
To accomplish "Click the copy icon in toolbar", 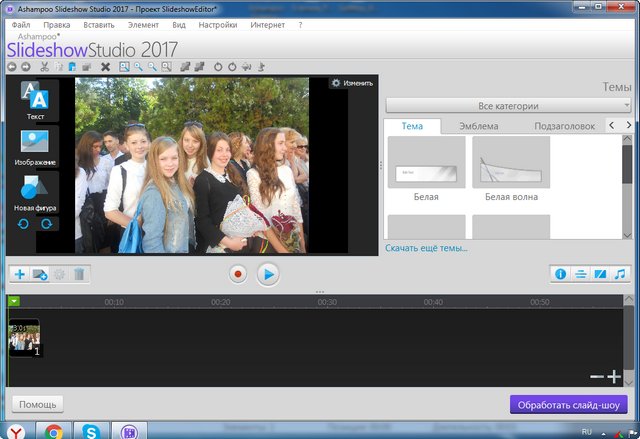I will (59, 67).
